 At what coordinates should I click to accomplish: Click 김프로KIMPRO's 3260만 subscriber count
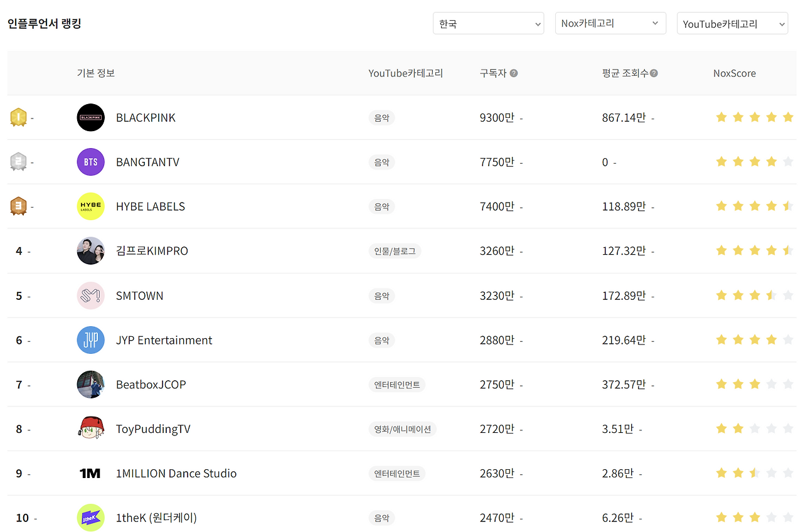pyautogui.click(x=497, y=251)
